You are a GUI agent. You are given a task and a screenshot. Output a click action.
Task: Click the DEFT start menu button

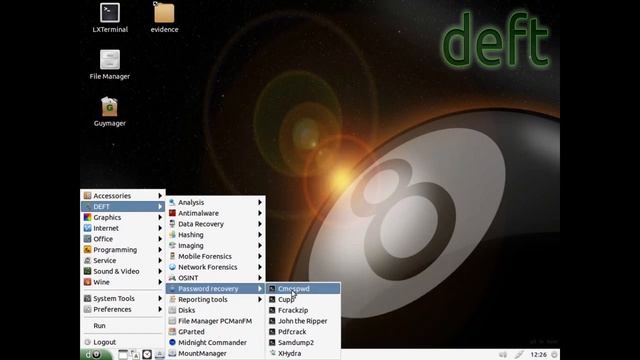[x=96, y=354]
